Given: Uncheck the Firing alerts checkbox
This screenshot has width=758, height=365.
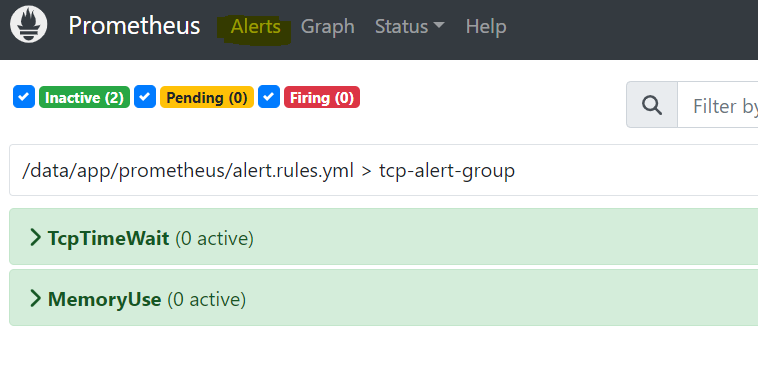Looking at the screenshot, I should pyautogui.click(x=269, y=97).
